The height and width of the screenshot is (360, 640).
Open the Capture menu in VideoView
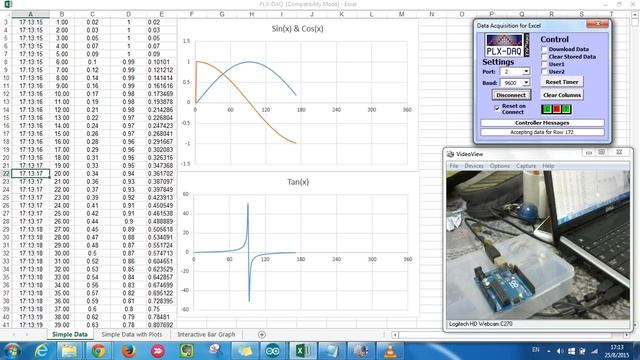[526, 166]
